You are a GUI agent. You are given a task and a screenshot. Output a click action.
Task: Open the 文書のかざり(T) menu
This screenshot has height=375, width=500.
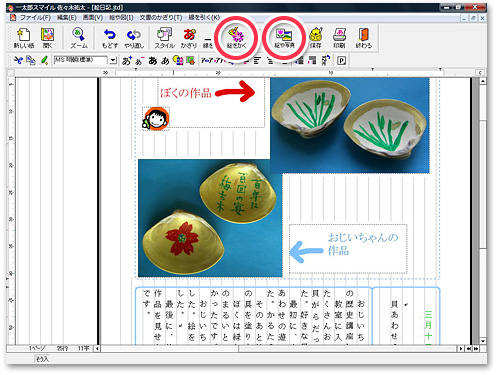[x=161, y=18]
